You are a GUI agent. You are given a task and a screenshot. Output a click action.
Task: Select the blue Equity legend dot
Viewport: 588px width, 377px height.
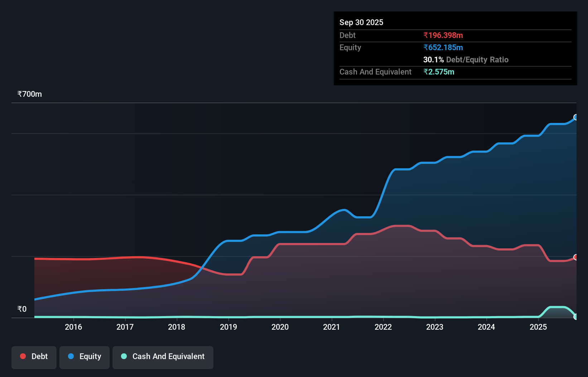pyautogui.click(x=71, y=356)
